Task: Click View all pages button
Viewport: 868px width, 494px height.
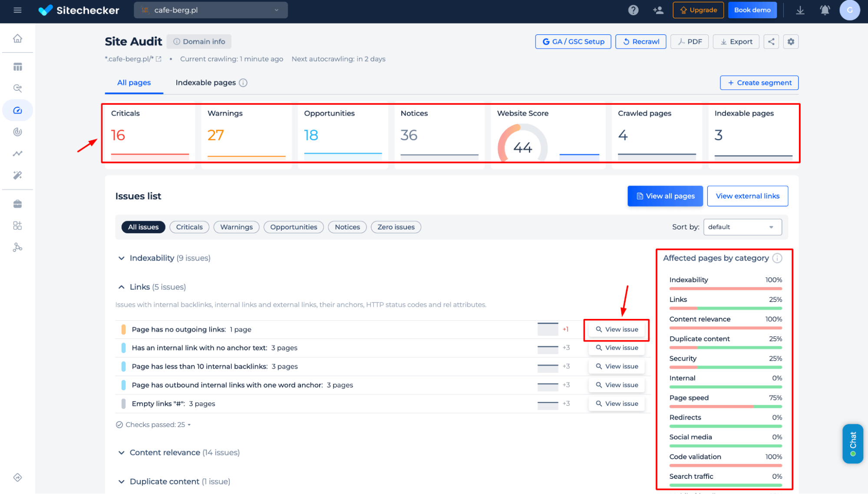Action: coord(663,196)
